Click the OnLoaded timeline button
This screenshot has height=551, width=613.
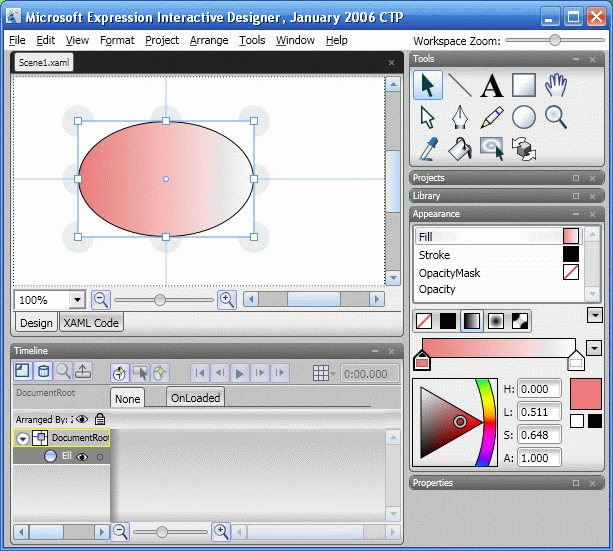[195, 398]
